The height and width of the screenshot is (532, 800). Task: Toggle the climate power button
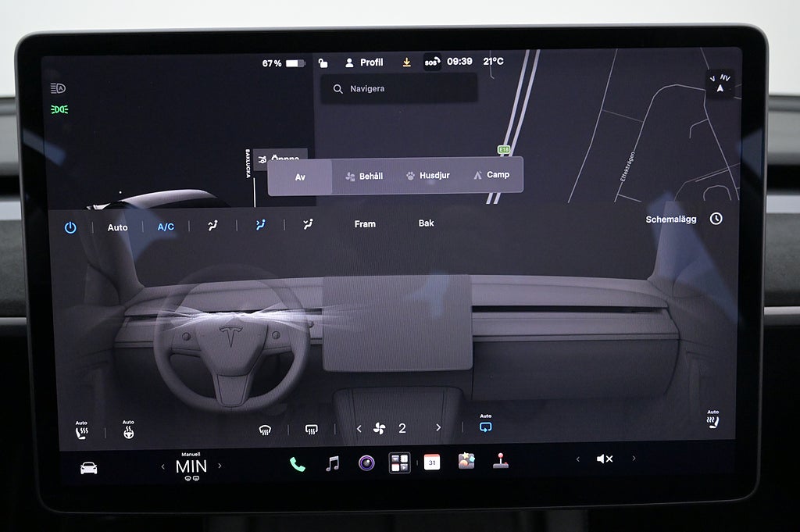point(70,227)
